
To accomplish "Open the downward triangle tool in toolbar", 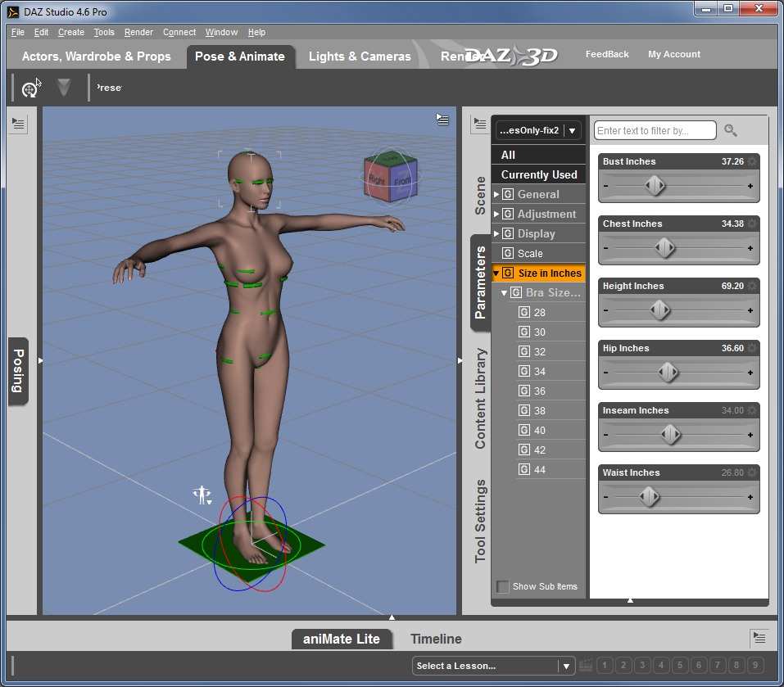I will (x=64, y=88).
